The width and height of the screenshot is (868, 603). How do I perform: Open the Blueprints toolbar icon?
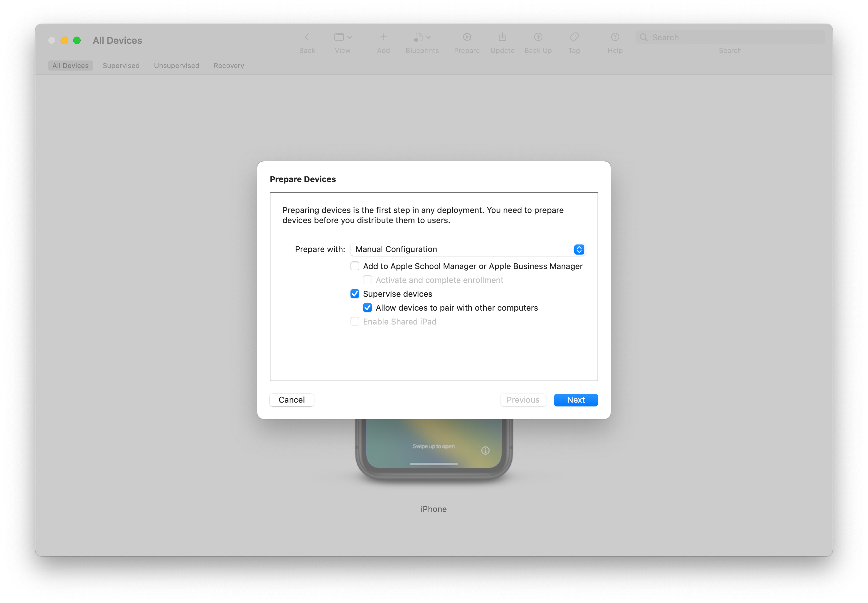[x=418, y=37]
